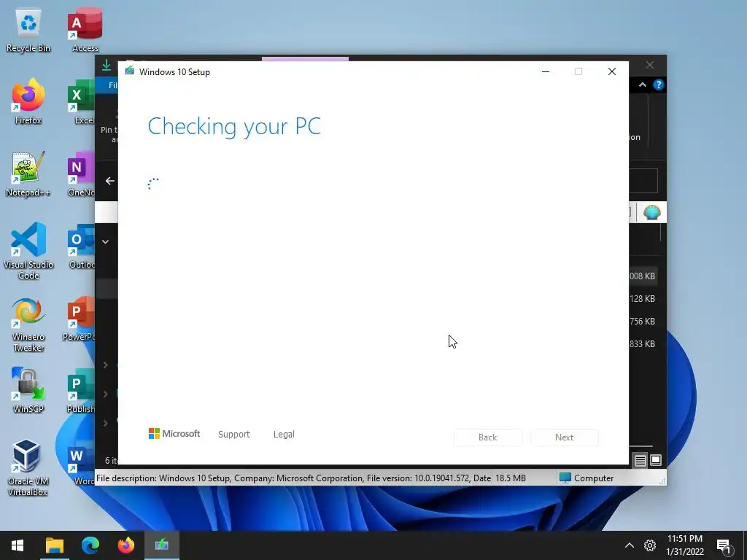The image size is (747, 560).
Task: Switch File Explorer to details view
Action: click(x=640, y=460)
